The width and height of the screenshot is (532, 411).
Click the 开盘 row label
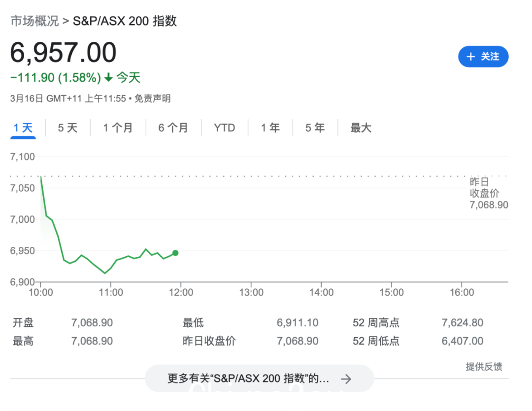(23, 322)
